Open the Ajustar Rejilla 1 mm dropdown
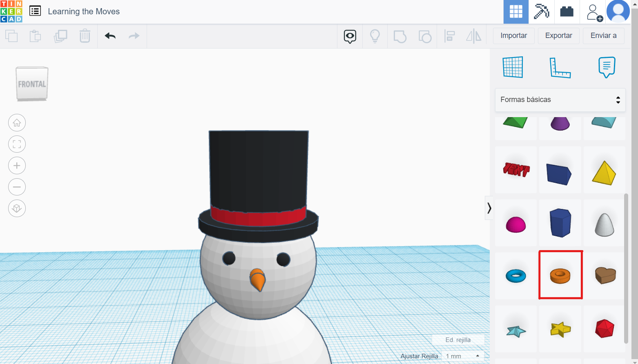Viewport: 638px width, 364px height. [x=463, y=356]
